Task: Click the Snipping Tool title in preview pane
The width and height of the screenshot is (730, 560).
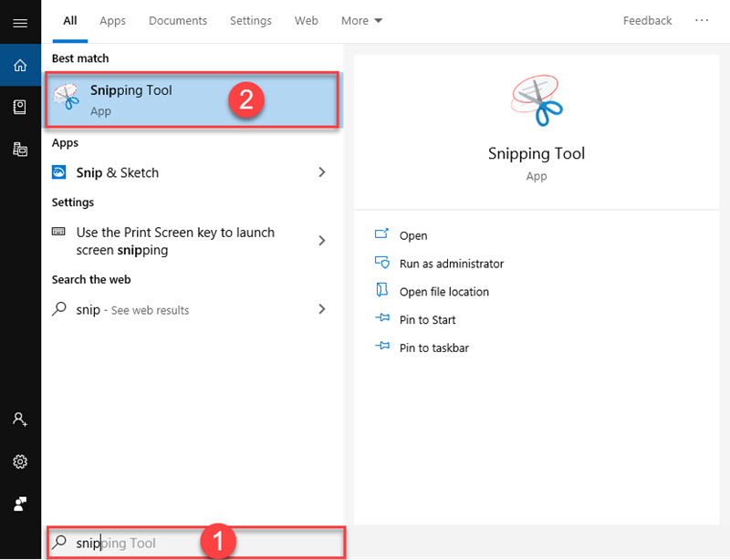Action: tap(537, 153)
